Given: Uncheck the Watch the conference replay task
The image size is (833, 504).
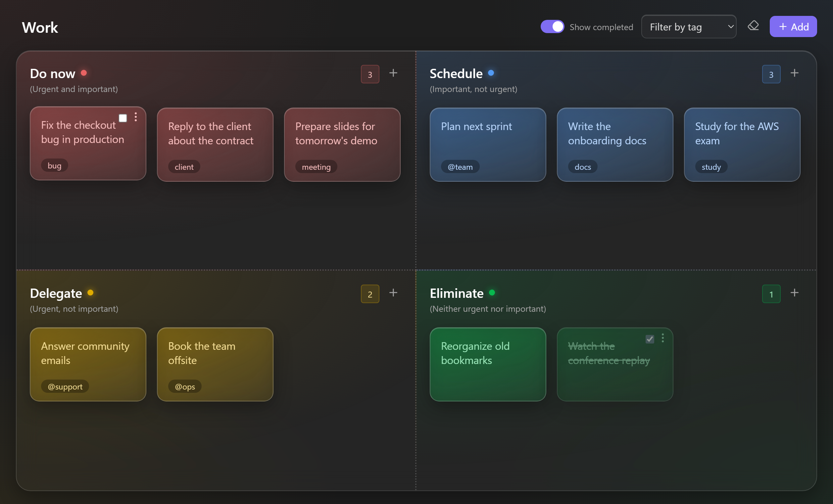Looking at the screenshot, I should pos(650,339).
